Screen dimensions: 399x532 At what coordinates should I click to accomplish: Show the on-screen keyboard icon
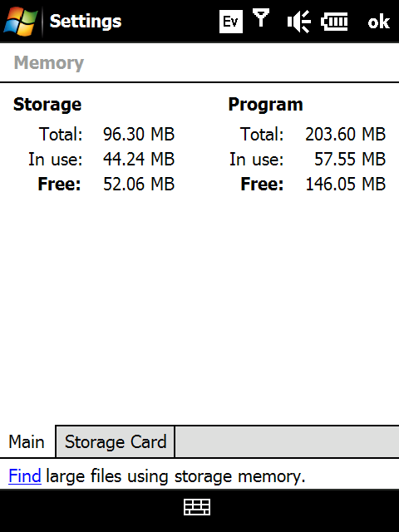pos(197,507)
